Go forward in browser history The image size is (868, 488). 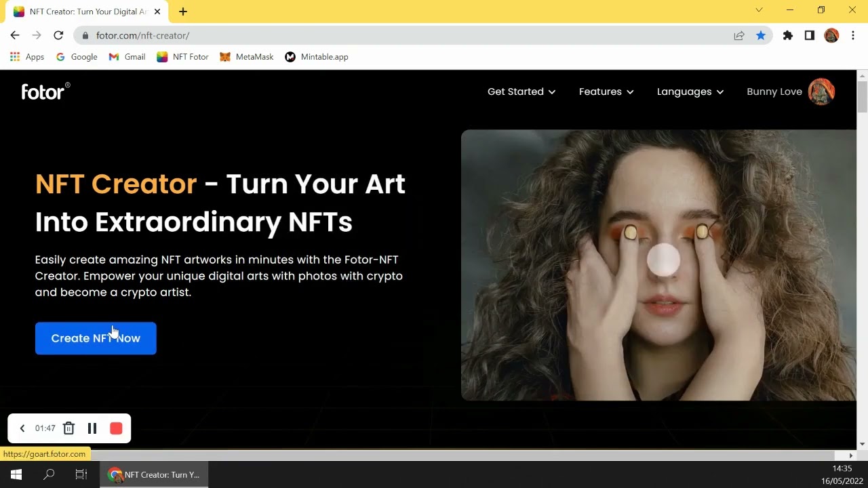pos(37,35)
